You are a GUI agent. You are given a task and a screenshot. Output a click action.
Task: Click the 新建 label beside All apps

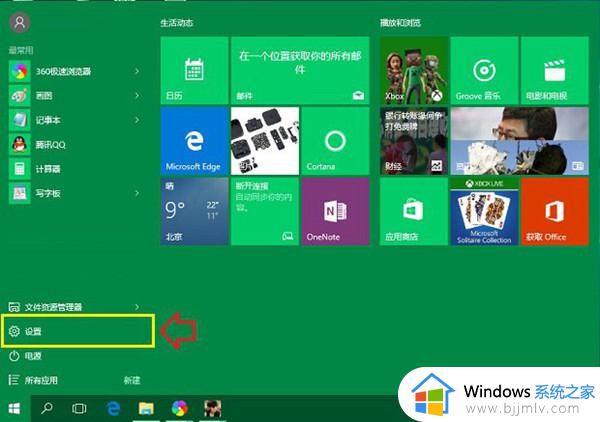pyautogui.click(x=132, y=380)
